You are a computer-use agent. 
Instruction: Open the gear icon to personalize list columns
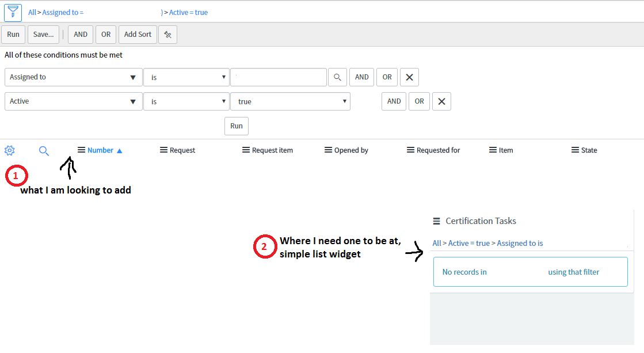coord(9,150)
